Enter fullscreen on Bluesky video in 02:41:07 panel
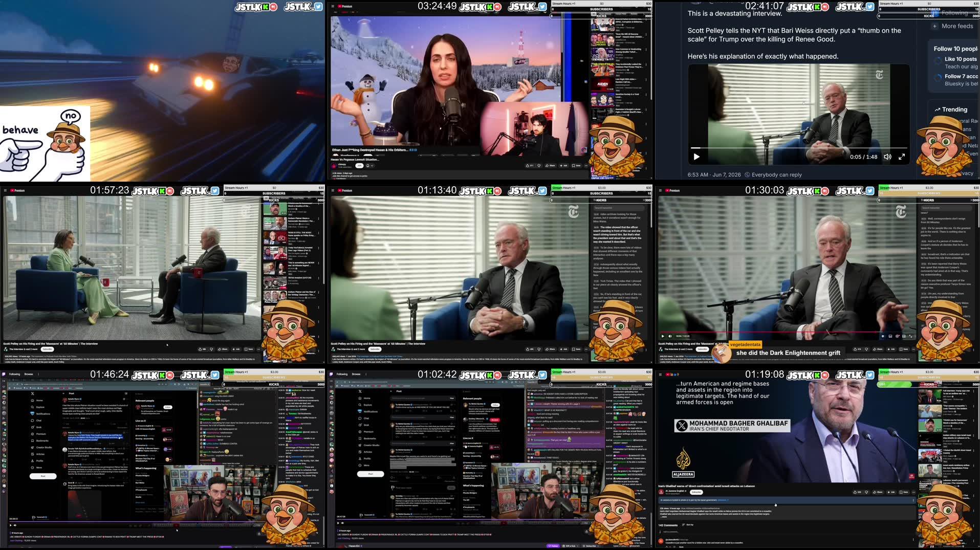Screen dimensions: 980x550 (x=902, y=157)
